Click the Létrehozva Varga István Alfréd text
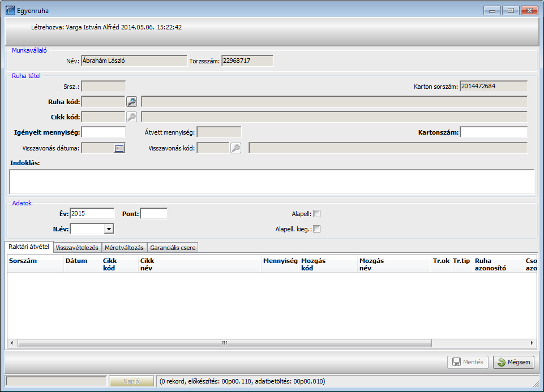Viewport: 544px width, 392px height. click(x=106, y=27)
